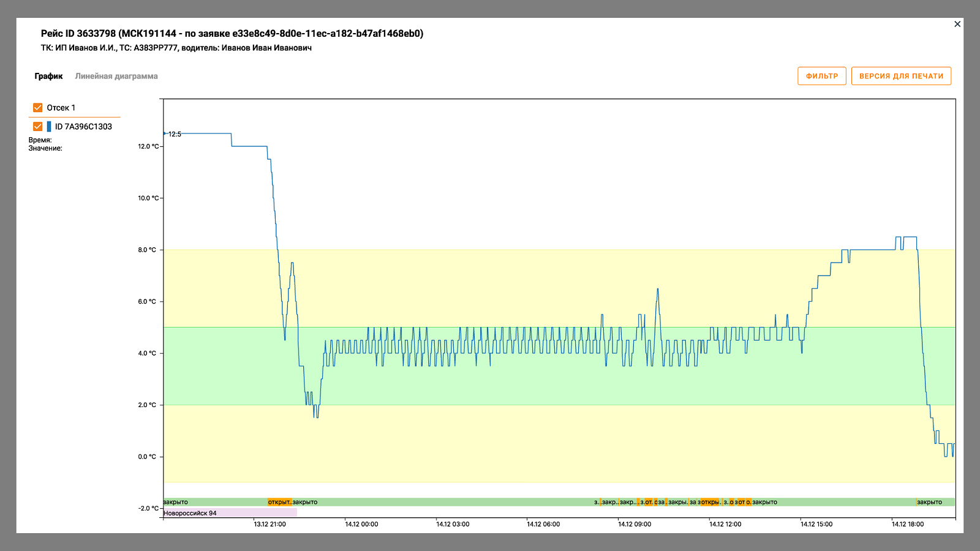Click the first orange открыт. door segment
The width and height of the screenshot is (980, 551).
[x=280, y=502]
